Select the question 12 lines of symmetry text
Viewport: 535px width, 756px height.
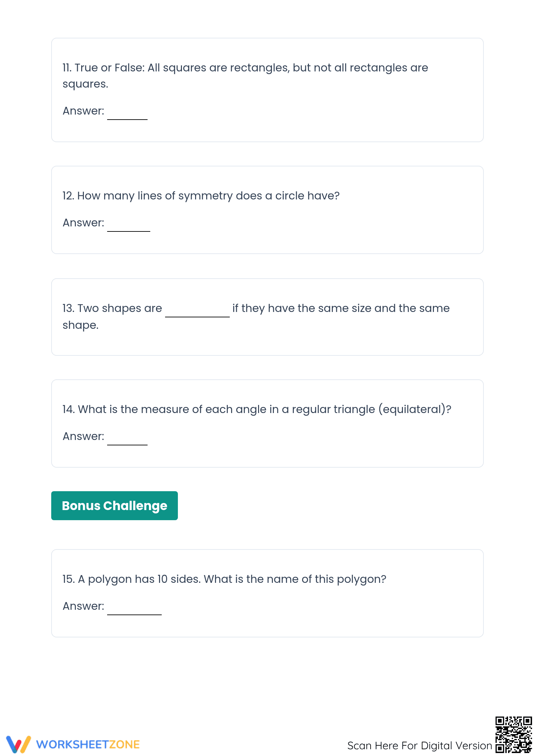pos(201,196)
